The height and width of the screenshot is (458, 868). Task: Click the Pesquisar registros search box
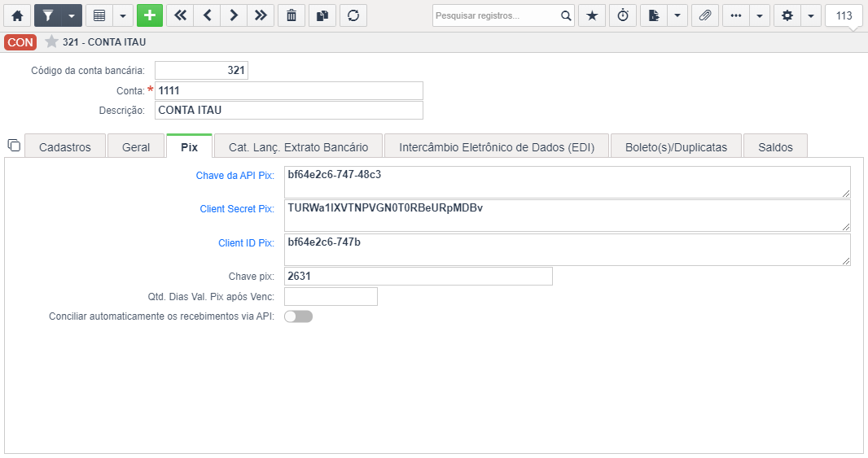click(x=497, y=15)
